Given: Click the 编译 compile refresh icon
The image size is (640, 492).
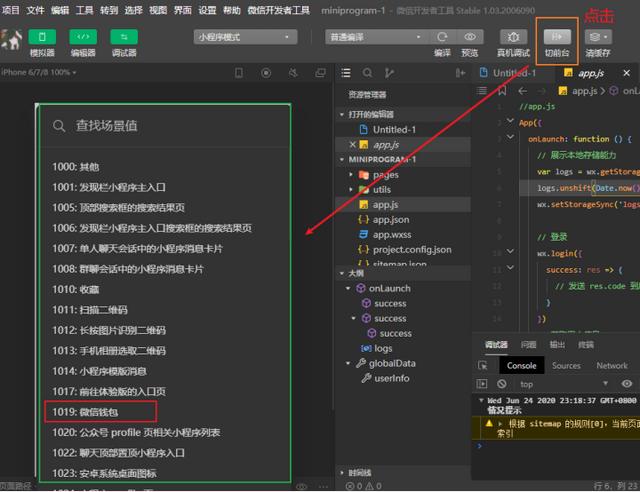Looking at the screenshot, I should [441, 37].
